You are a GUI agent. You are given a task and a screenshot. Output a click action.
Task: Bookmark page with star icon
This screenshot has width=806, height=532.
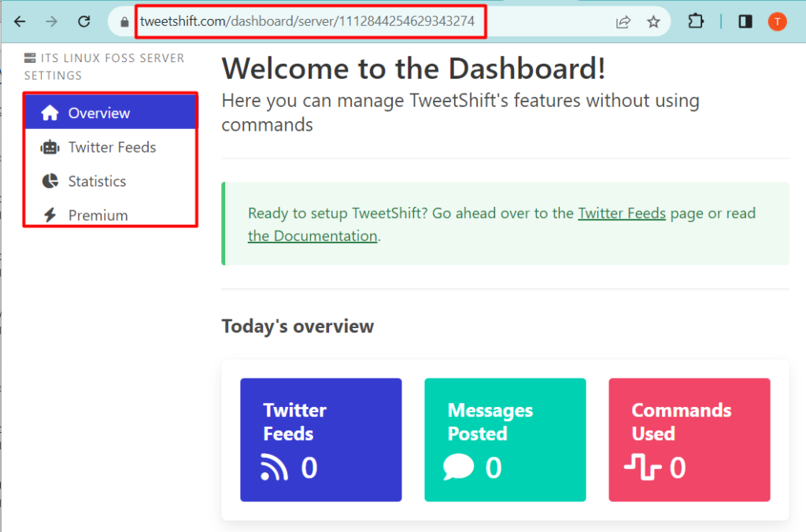pyautogui.click(x=653, y=22)
